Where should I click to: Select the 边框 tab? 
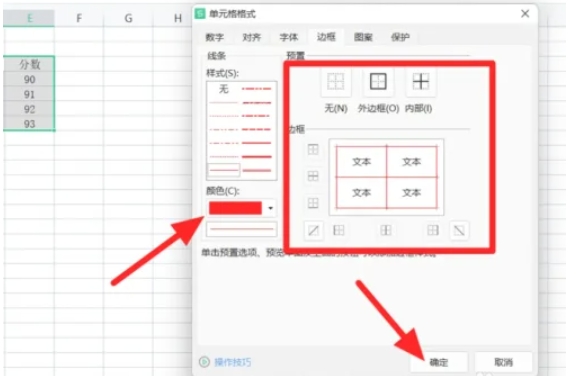(326, 37)
